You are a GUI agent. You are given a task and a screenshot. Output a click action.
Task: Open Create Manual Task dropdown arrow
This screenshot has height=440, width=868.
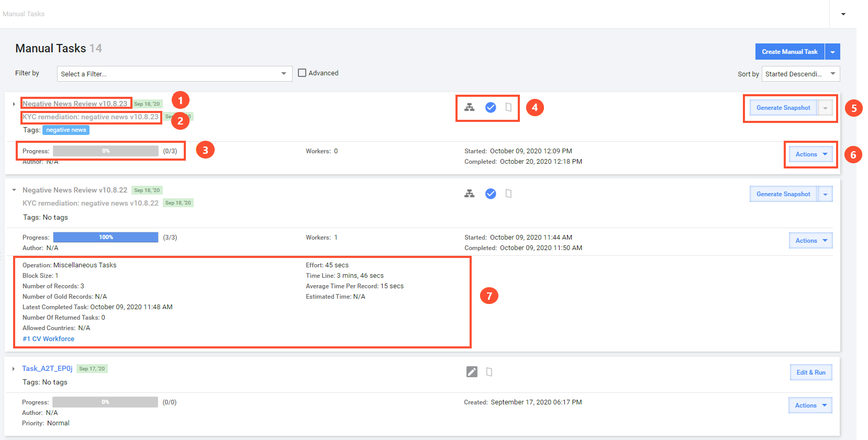(x=832, y=52)
